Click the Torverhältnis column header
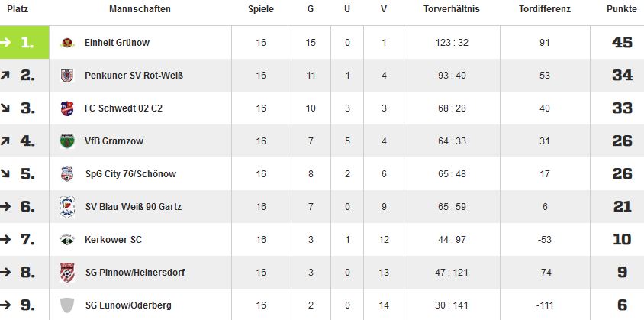The width and height of the screenshot is (644, 320). (x=452, y=9)
